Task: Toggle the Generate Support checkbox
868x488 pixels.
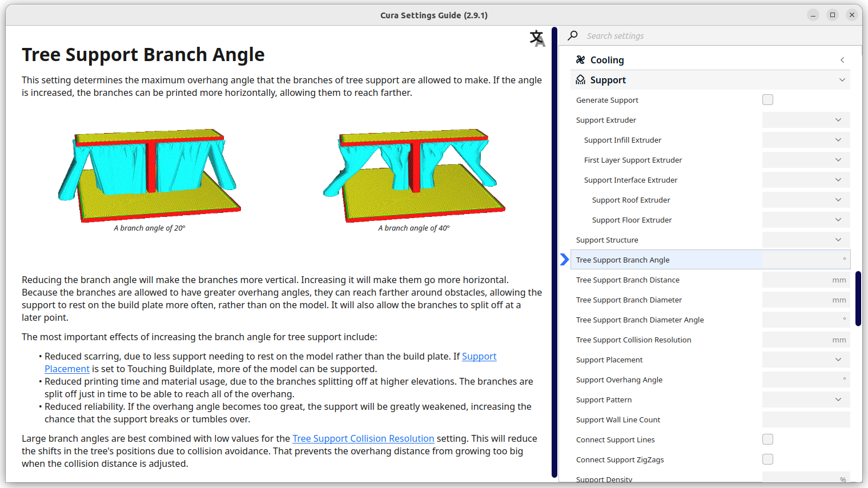Action: pyautogui.click(x=767, y=100)
